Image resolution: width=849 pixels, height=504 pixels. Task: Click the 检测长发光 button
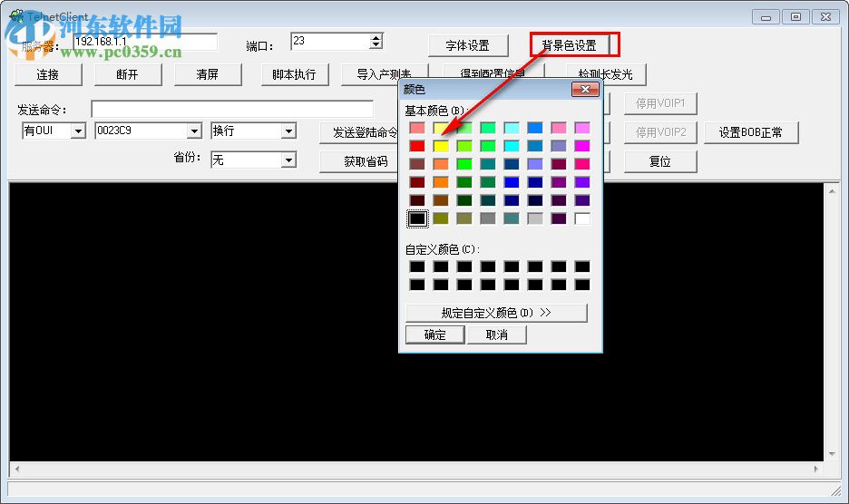[x=606, y=74]
